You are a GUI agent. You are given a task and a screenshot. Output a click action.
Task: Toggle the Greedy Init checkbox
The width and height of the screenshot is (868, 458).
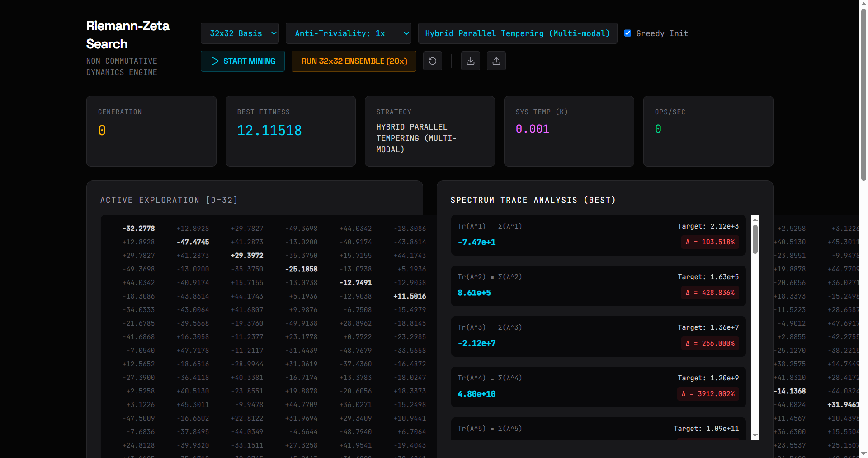pos(627,33)
